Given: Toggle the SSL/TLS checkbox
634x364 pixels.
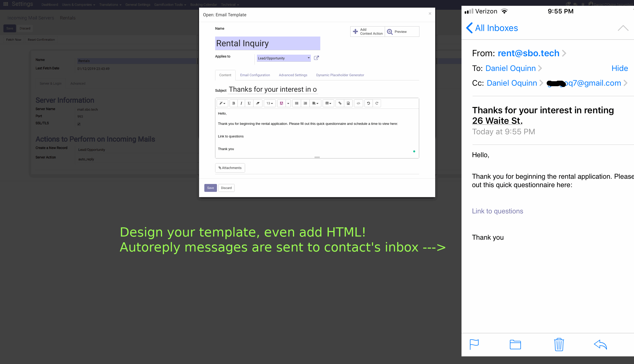Looking at the screenshot, I should (79, 124).
